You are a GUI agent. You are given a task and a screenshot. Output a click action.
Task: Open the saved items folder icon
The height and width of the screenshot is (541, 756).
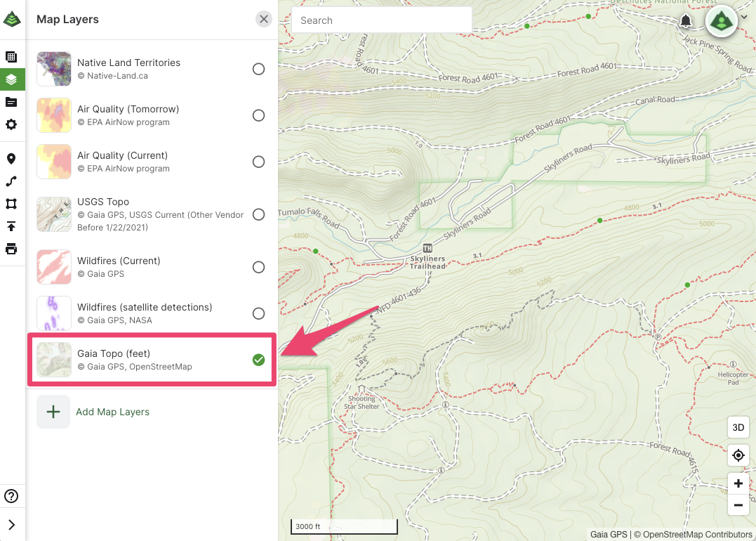tap(11, 102)
